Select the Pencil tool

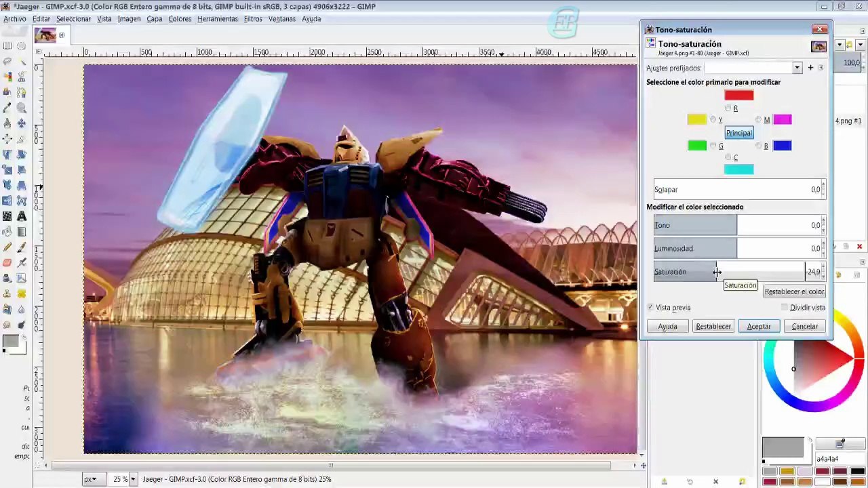point(7,247)
